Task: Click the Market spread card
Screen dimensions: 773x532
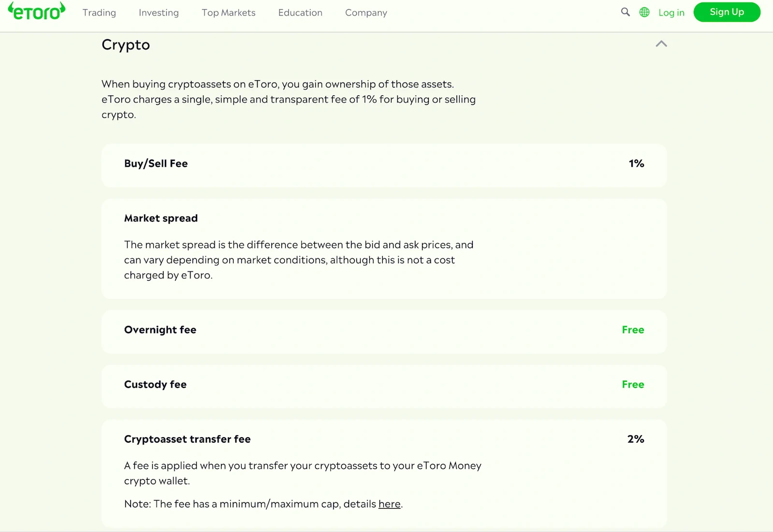Action: tap(383, 249)
